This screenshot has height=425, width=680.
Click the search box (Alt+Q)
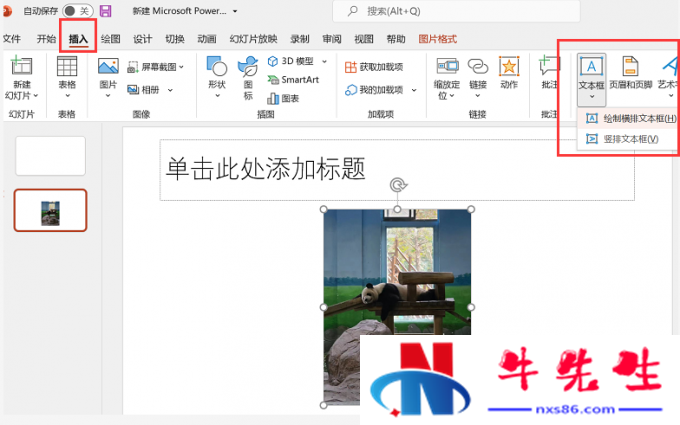tap(456, 11)
